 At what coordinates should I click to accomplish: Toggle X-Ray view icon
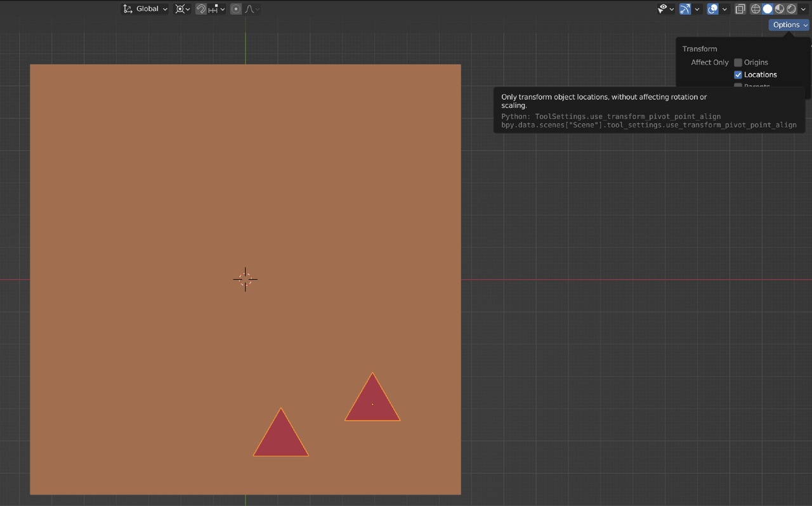(740, 9)
